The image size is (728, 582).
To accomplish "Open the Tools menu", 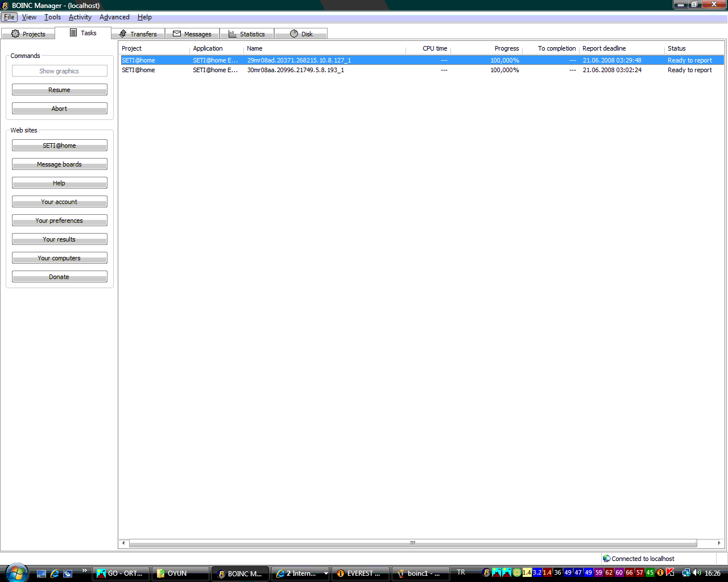I will click(x=52, y=17).
